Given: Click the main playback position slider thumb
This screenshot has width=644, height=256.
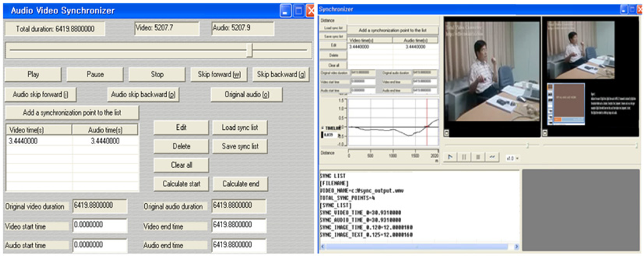Looking at the screenshot, I should (249, 50).
